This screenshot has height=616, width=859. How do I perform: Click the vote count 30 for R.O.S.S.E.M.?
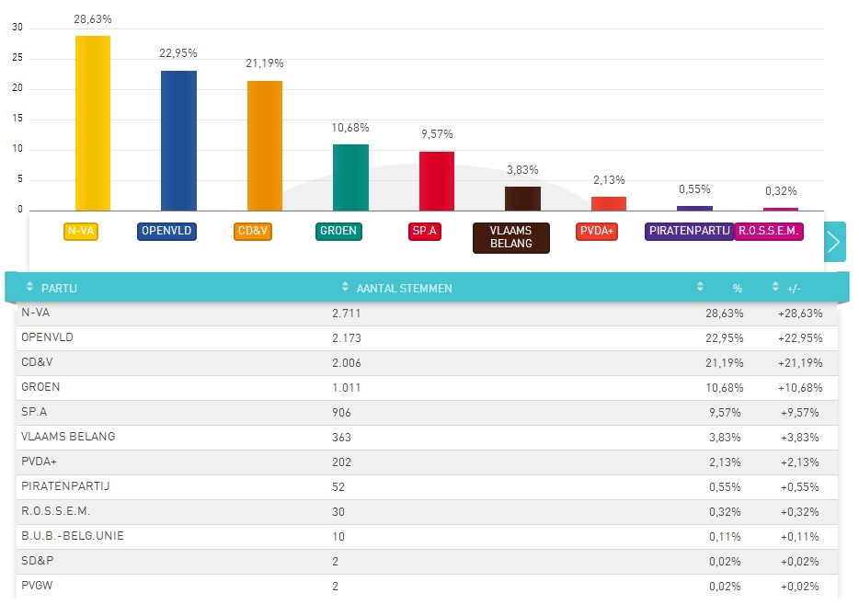338,512
